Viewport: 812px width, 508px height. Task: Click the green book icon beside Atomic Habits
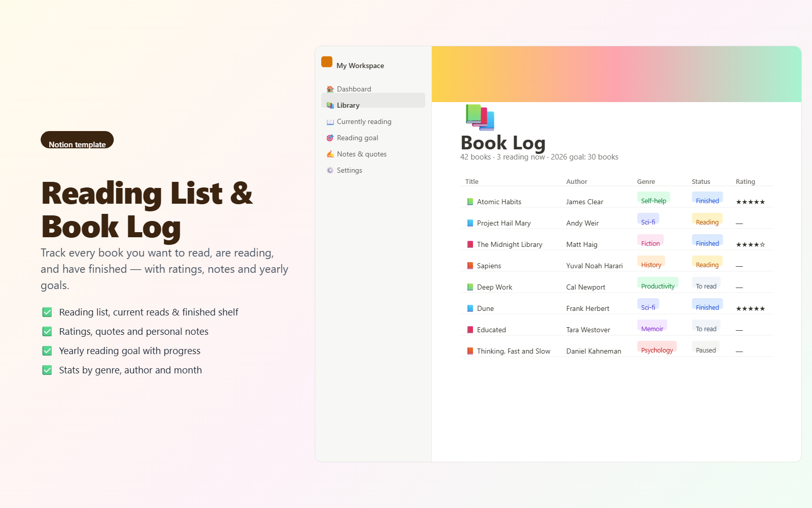pyautogui.click(x=470, y=202)
